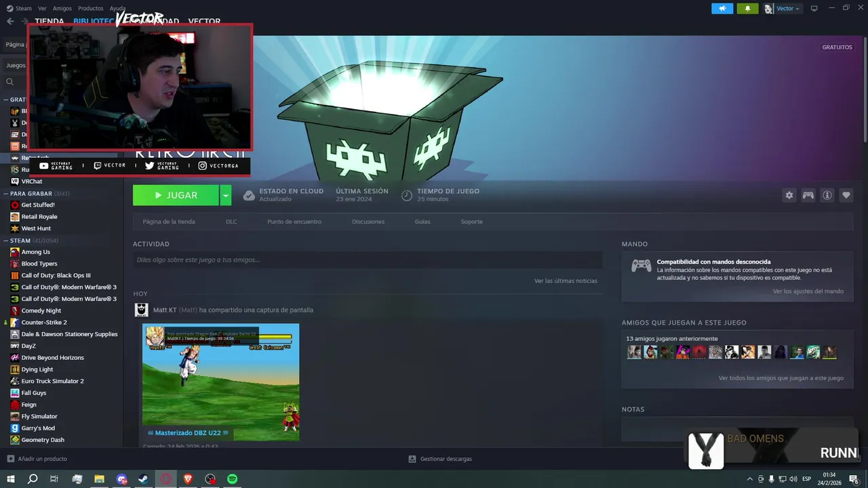The width and height of the screenshot is (868, 488).
Task: Focus the activity comment input field
Action: (x=368, y=260)
